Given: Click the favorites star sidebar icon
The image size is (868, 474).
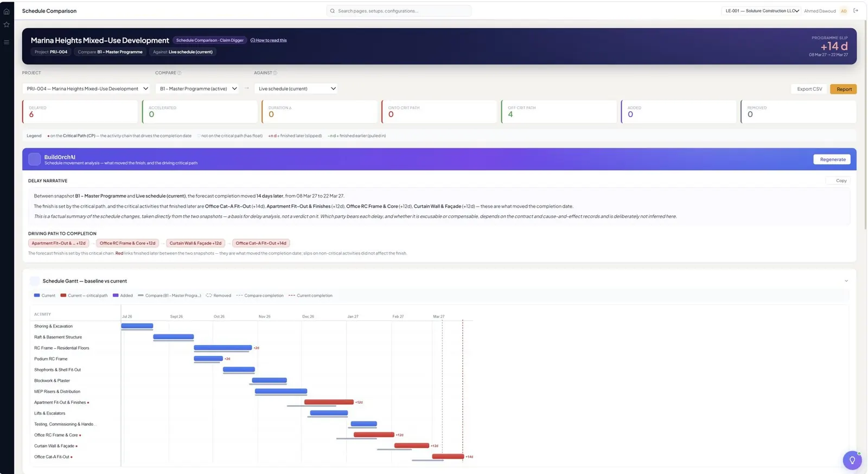Looking at the screenshot, I should pyautogui.click(x=7, y=24).
